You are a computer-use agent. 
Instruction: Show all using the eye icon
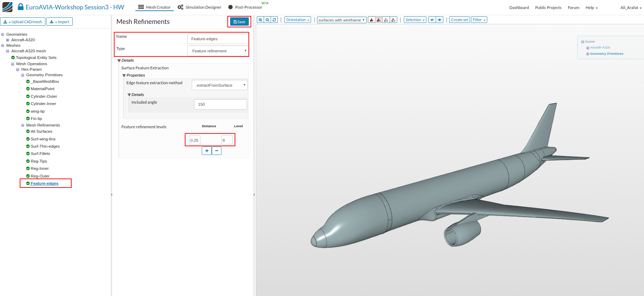pos(439,20)
